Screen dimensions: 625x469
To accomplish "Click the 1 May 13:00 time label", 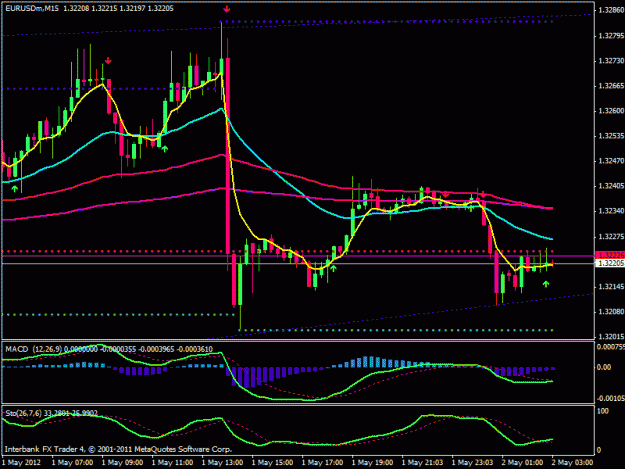I will pos(222,463).
